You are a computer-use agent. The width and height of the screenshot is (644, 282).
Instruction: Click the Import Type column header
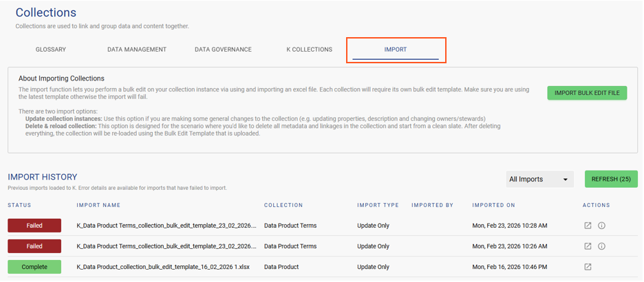pos(378,205)
